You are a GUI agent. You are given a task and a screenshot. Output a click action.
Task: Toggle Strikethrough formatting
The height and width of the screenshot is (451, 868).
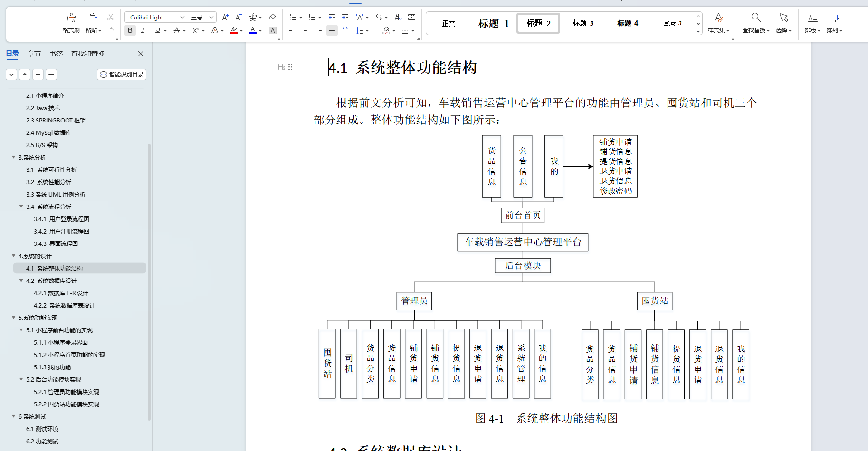click(177, 30)
